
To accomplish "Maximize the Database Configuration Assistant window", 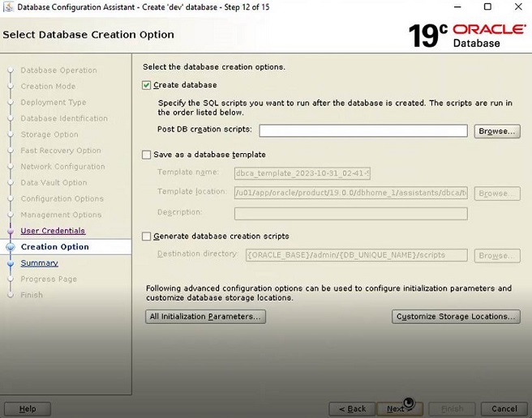I will click(487, 6).
